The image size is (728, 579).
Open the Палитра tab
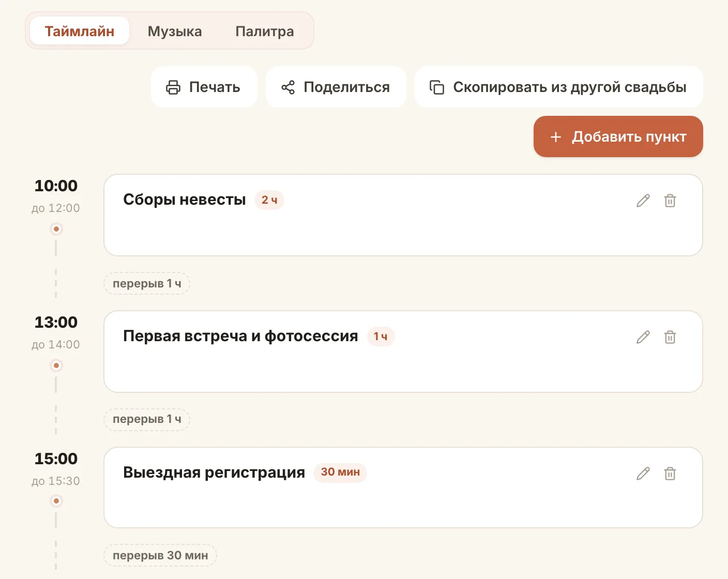(264, 31)
